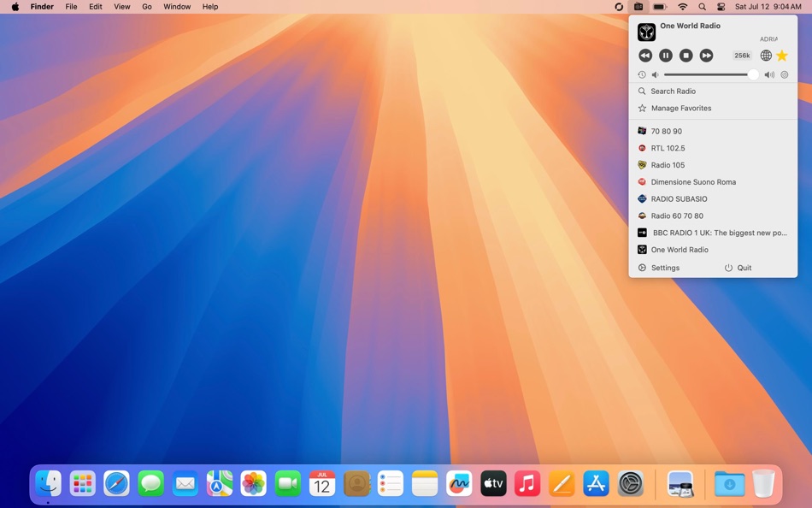
Task: Open the equalizer icon next to volume
Action: tap(784, 74)
